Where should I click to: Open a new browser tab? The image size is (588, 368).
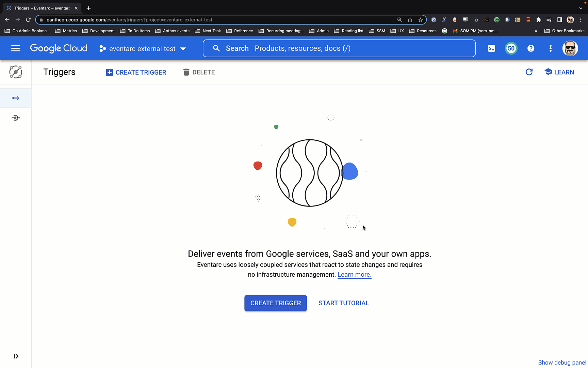pyautogui.click(x=88, y=8)
